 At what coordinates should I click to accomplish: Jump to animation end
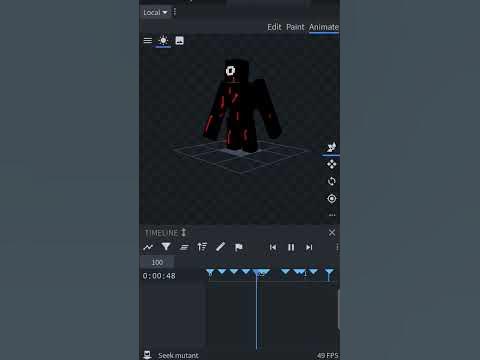pos(309,247)
